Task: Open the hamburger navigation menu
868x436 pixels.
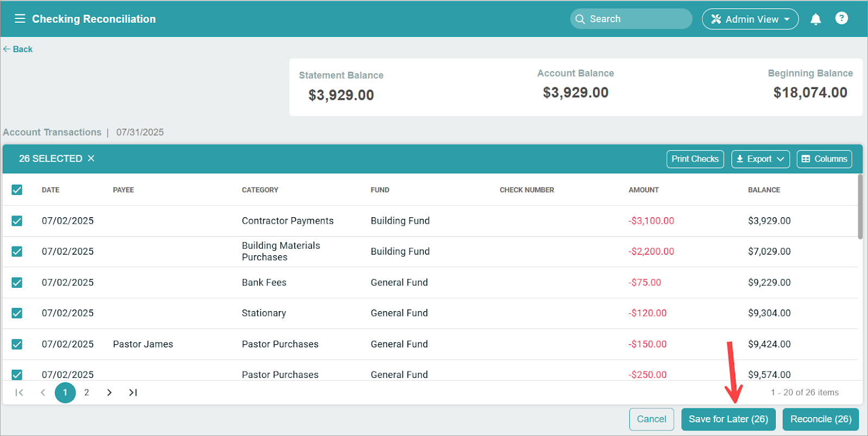Action: pos(20,19)
